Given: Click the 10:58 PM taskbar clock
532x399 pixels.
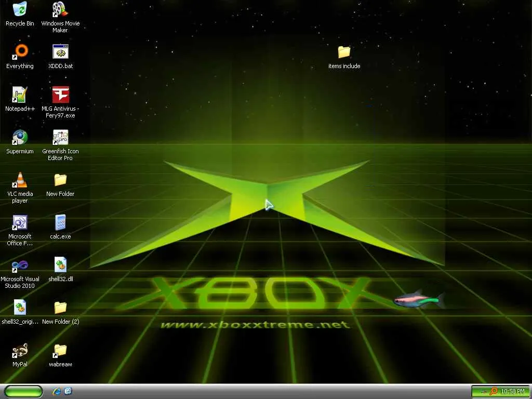Looking at the screenshot, I should pyautogui.click(x=513, y=391).
